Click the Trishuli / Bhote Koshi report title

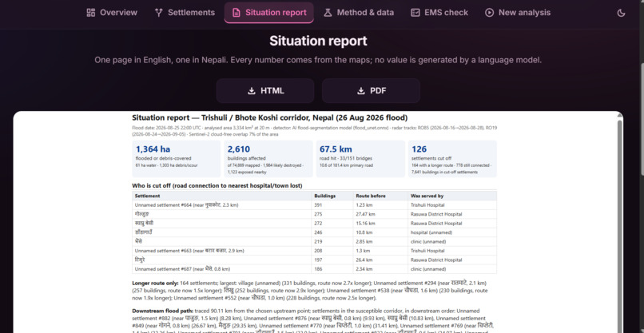[x=270, y=118]
